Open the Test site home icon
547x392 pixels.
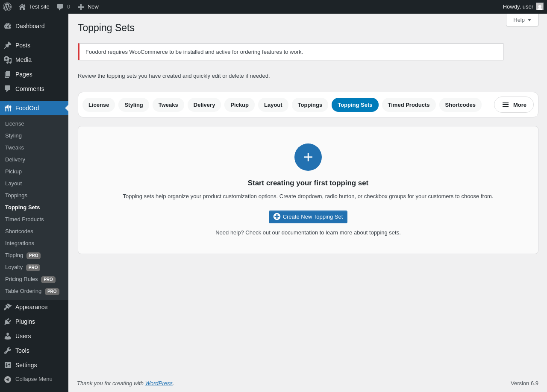point(22,7)
